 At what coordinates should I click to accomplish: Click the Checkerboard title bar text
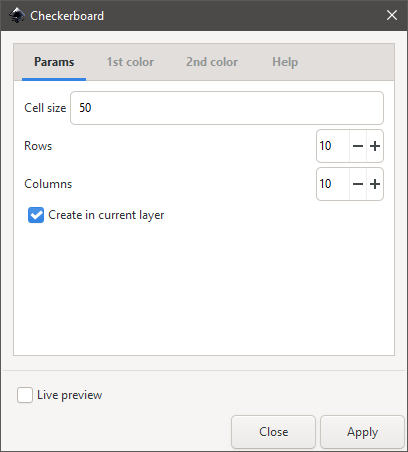click(x=67, y=16)
